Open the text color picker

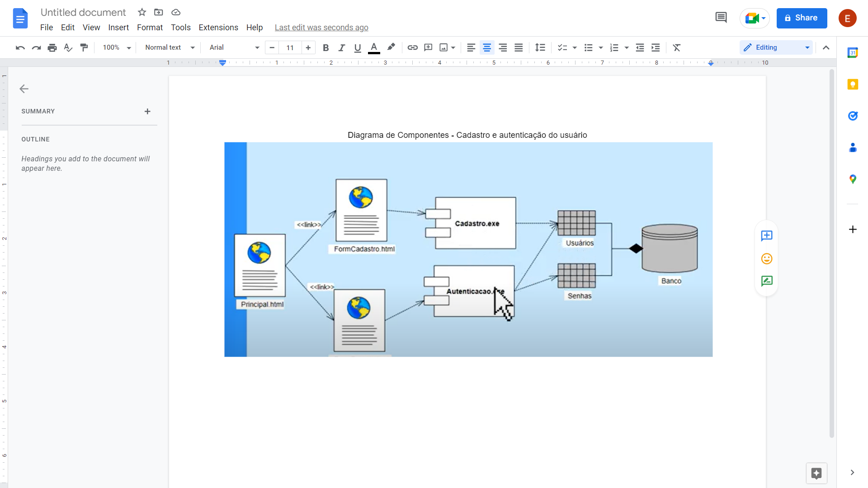pyautogui.click(x=374, y=47)
